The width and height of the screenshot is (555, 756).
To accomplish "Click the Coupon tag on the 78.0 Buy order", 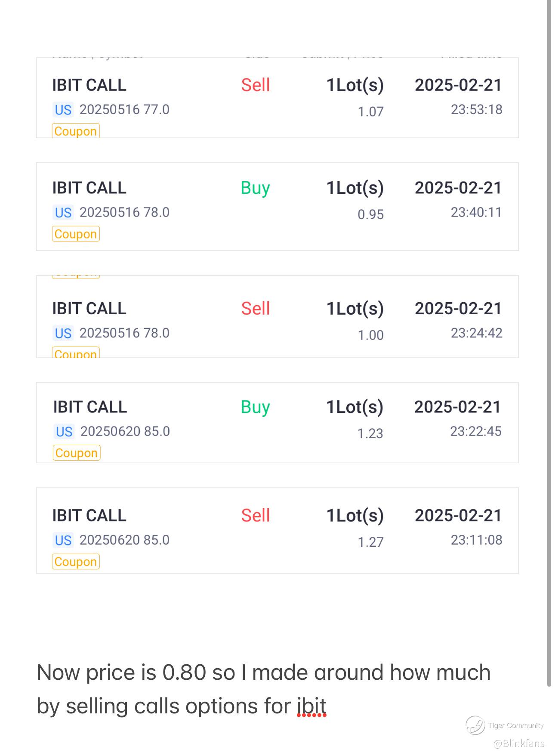I will click(76, 234).
